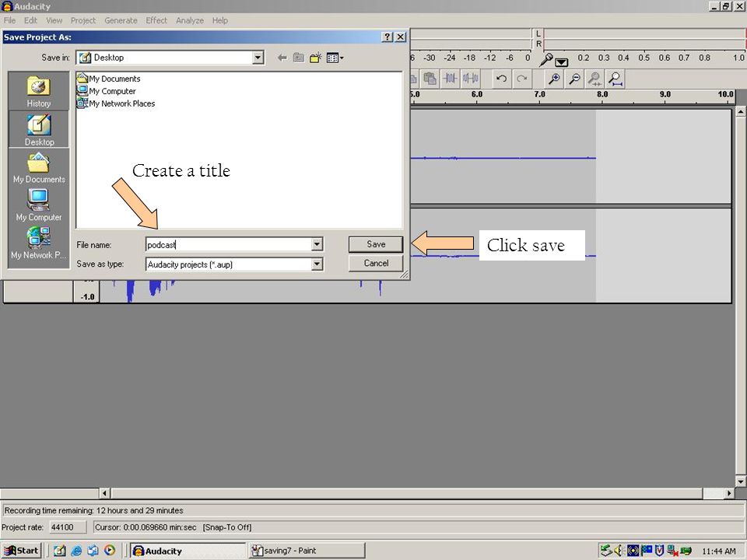
Task: Click the Redo arrow icon
Action: 521,79
